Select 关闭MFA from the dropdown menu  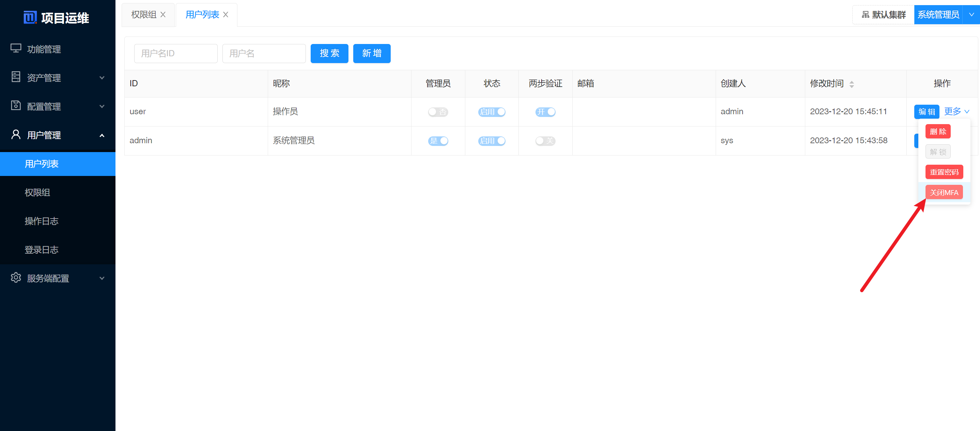click(x=944, y=192)
